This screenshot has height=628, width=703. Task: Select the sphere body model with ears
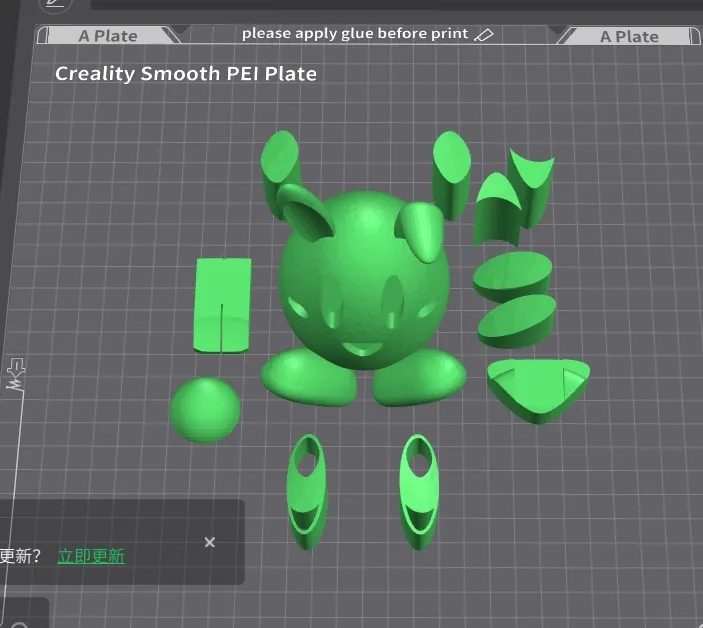(364, 280)
